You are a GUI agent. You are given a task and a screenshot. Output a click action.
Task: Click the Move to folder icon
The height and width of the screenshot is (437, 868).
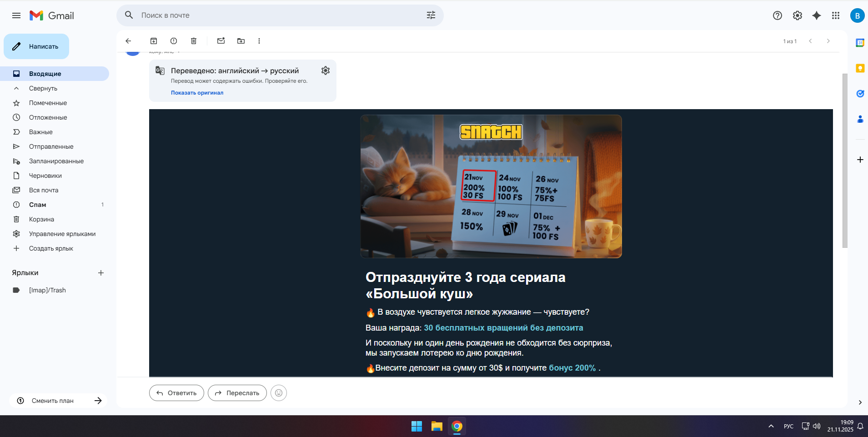241,41
